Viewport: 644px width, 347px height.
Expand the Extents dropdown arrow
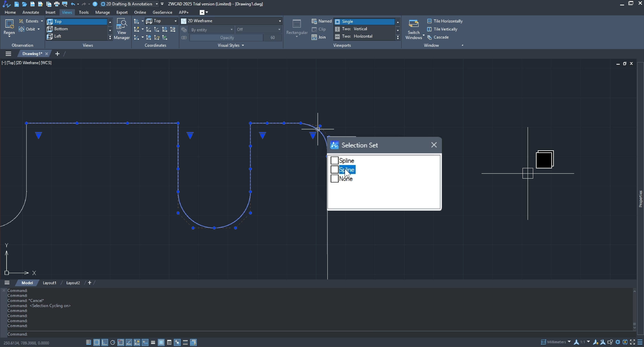[42, 21]
